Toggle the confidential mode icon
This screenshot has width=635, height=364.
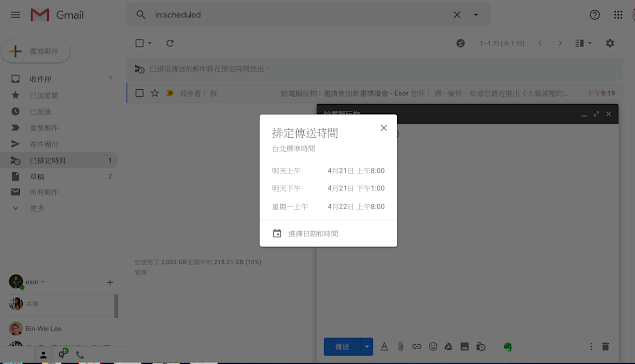click(x=481, y=347)
